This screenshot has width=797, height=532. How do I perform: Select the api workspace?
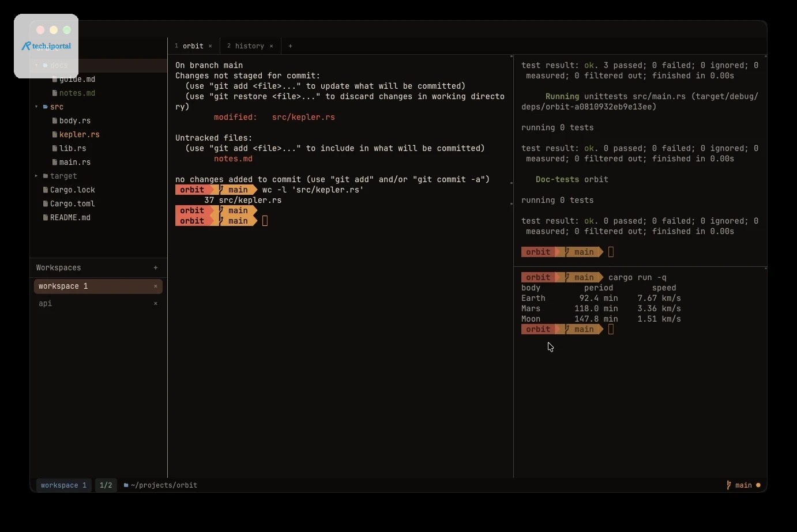[x=98, y=304]
